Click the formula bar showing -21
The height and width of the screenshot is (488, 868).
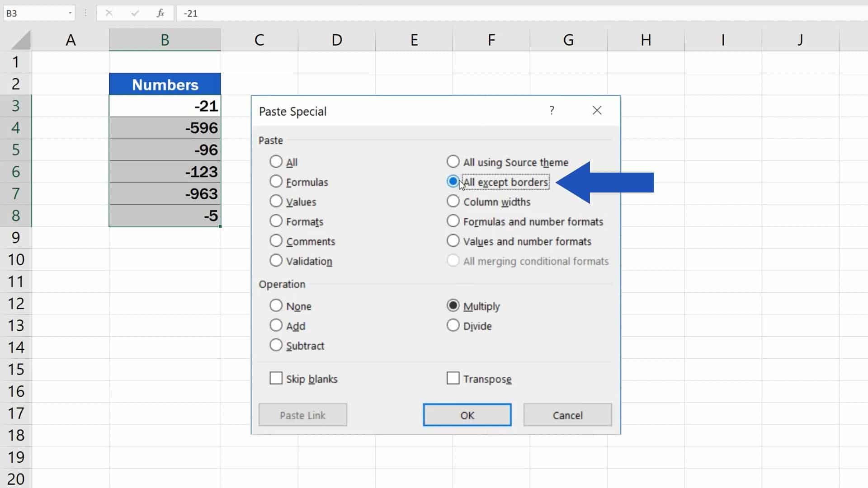click(x=522, y=13)
